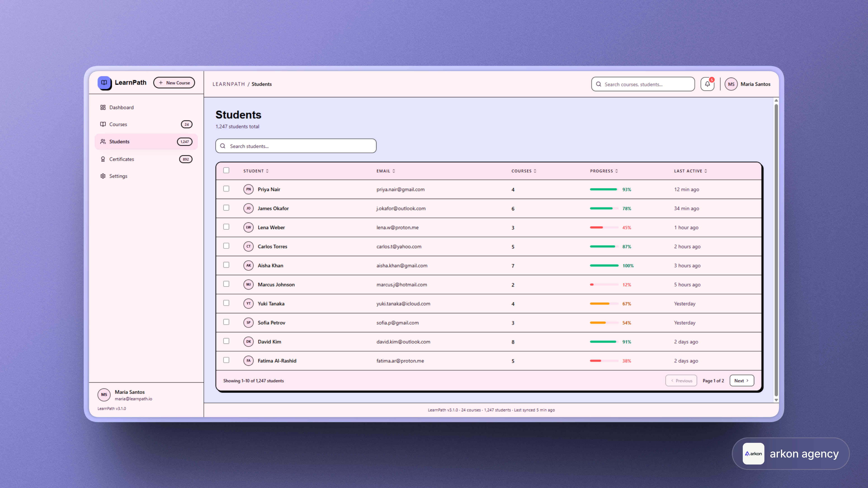Click the red 5 notification badge
Image resolution: width=868 pixels, height=488 pixels.
click(x=711, y=80)
